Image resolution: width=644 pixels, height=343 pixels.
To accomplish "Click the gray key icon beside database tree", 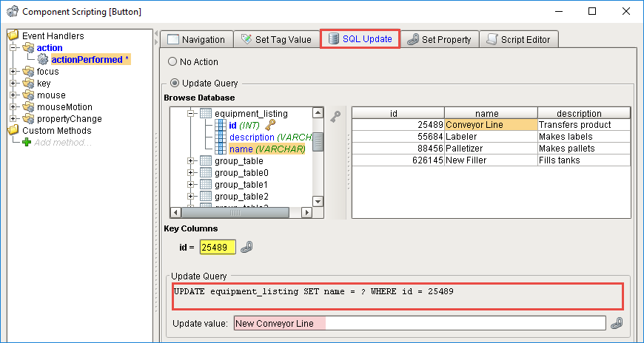I will pyautogui.click(x=335, y=117).
